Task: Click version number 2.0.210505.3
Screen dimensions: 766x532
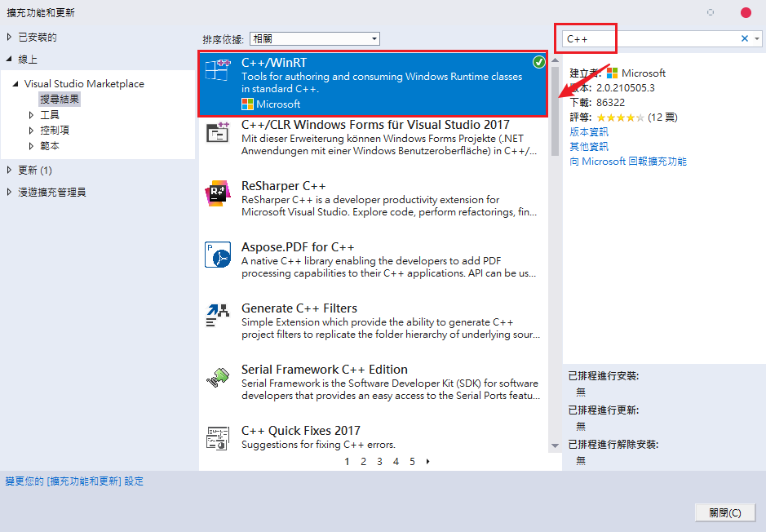Action: coord(626,88)
